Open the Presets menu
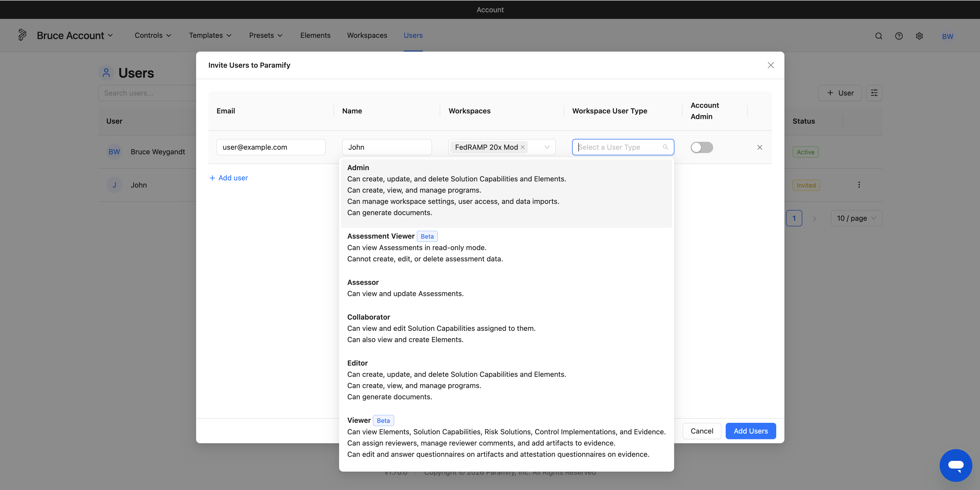The image size is (980, 490). [x=266, y=36]
